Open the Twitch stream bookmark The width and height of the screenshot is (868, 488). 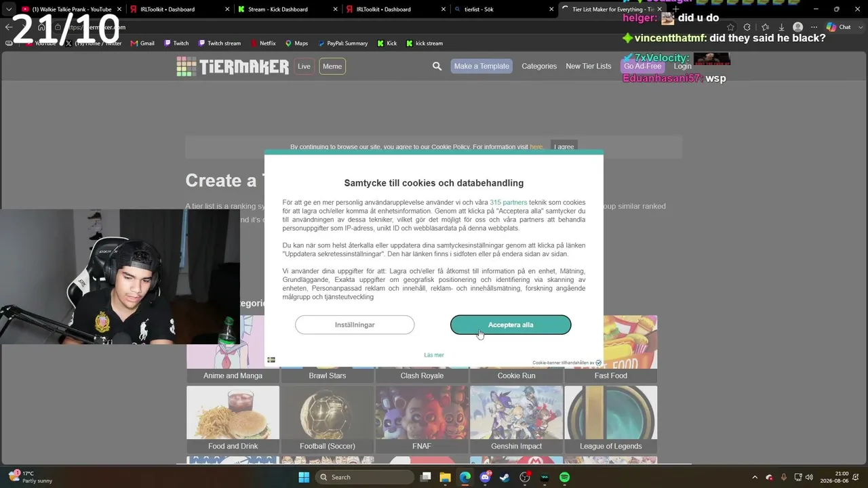click(220, 43)
